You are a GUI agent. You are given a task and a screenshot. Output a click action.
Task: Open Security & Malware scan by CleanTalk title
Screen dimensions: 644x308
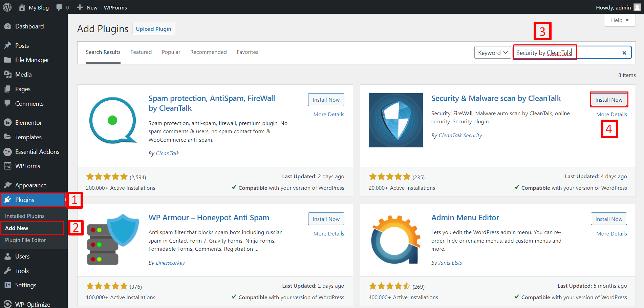pos(496,99)
